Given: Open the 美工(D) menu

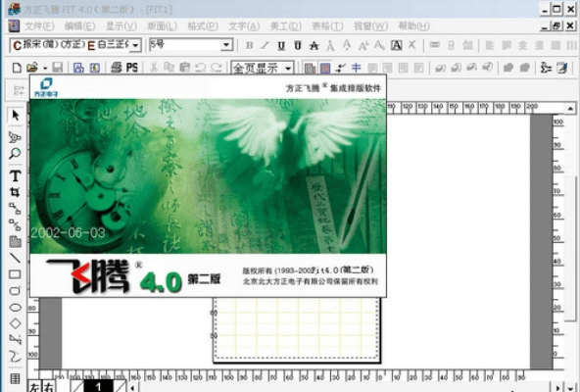Looking at the screenshot, I should (285, 26).
